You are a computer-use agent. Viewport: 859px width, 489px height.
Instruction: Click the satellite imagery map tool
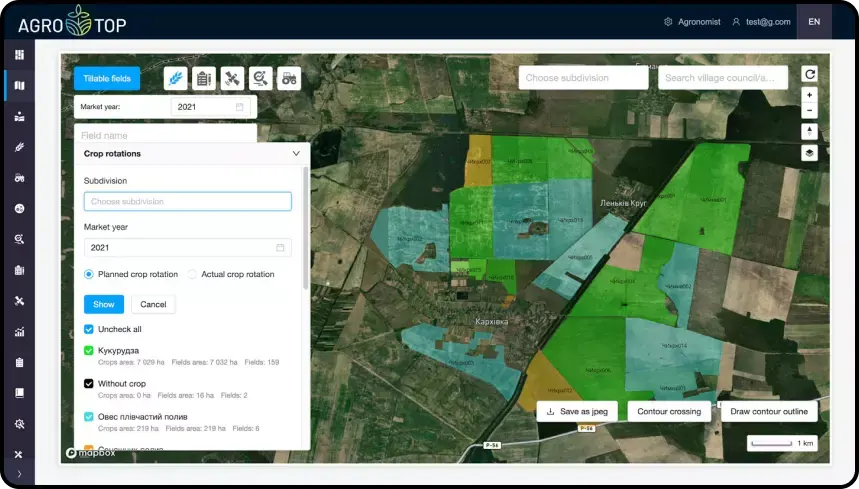pyautogui.click(x=232, y=79)
